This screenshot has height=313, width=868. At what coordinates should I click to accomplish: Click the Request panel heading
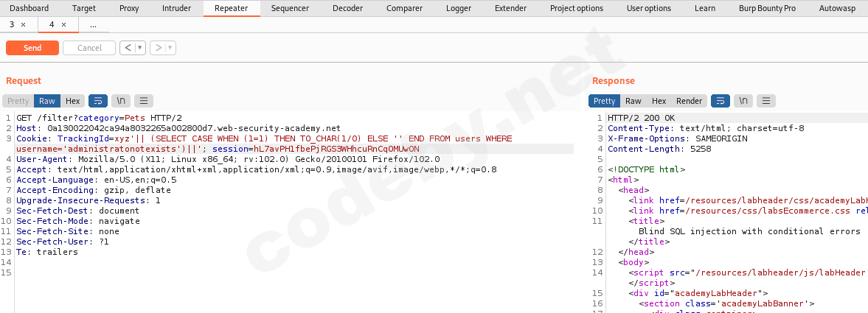(x=24, y=81)
